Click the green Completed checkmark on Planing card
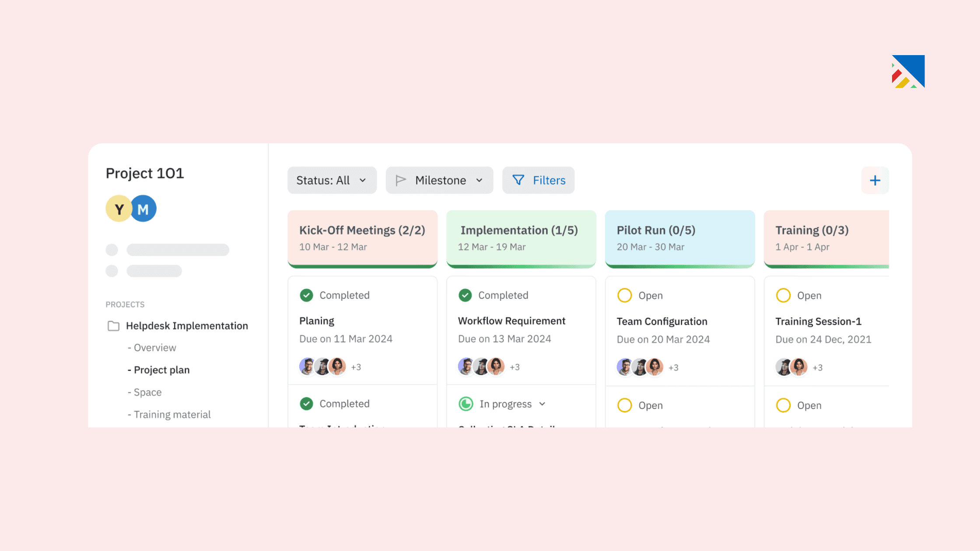 click(308, 295)
